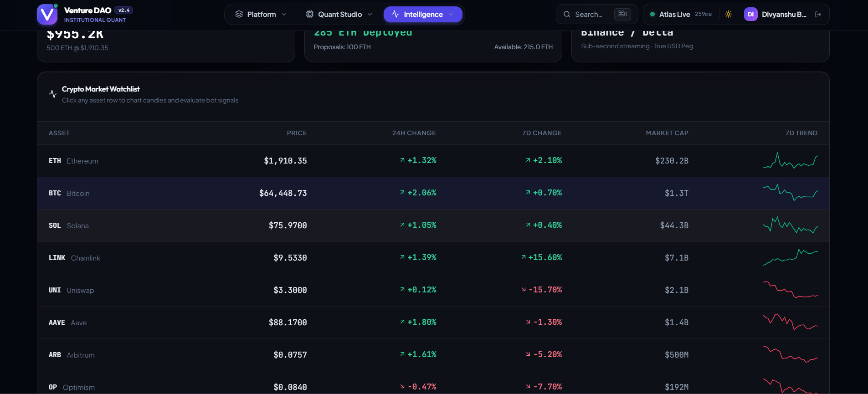Click the 24H CHANGE column header
Viewport: 868px width, 394px height.
point(414,133)
